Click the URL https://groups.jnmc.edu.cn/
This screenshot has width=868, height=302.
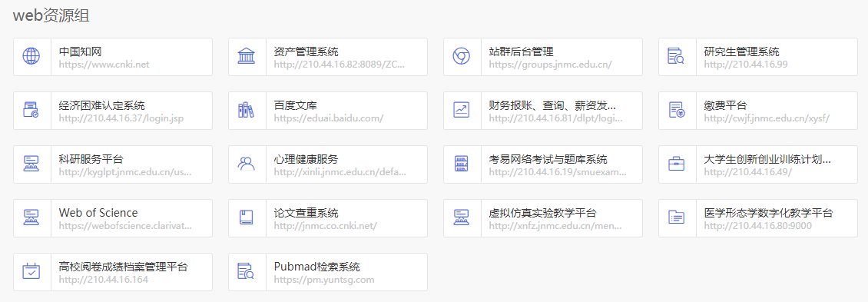click(x=550, y=65)
